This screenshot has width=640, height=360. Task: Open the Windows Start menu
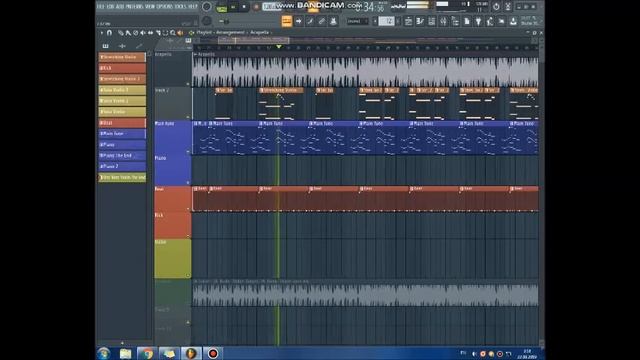104,353
